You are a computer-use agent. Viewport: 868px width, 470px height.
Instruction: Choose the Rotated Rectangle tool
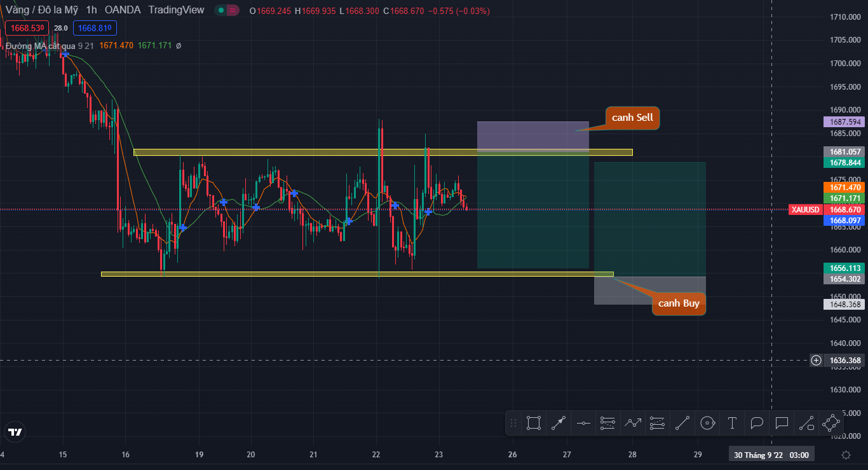831,423
